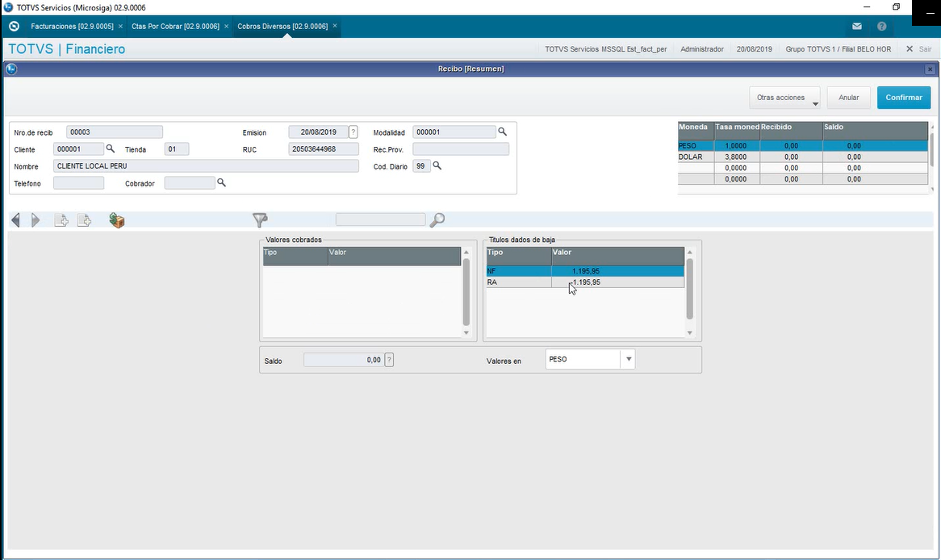The image size is (941, 560).
Task: Click the filter funnel icon
Action: click(x=260, y=220)
